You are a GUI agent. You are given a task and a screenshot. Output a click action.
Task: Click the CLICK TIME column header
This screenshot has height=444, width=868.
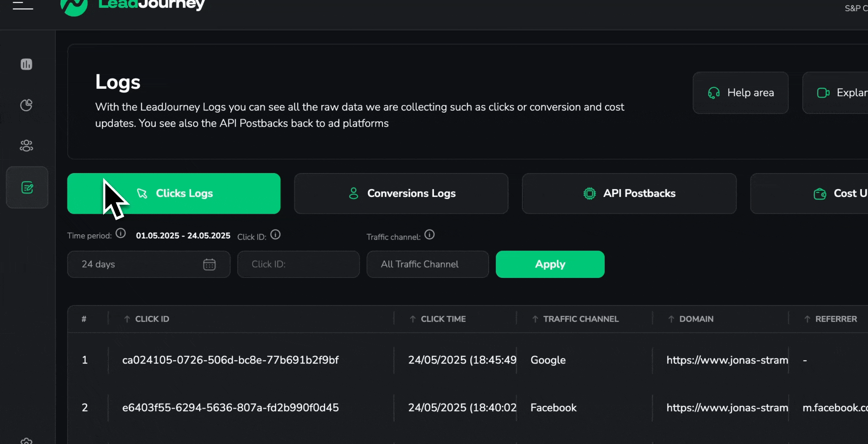pos(443,319)
